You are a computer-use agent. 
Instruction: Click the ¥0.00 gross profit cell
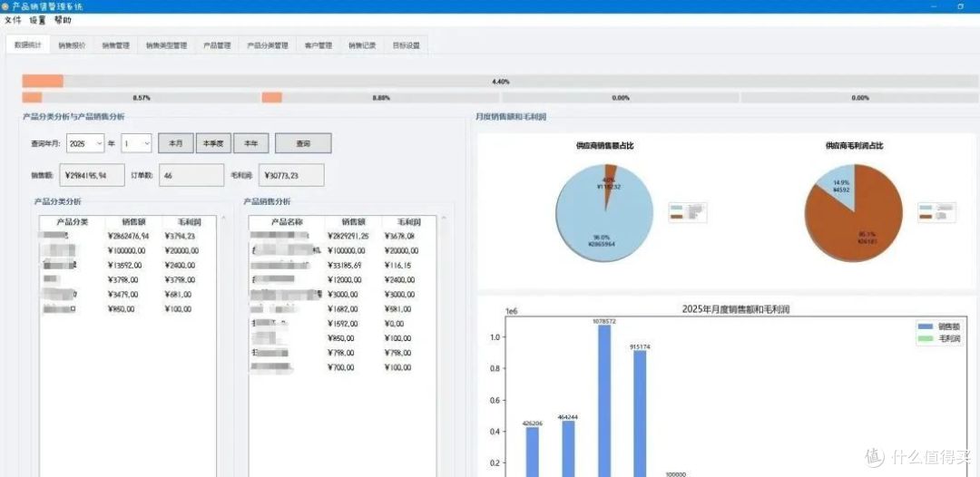tap(395, 324)
